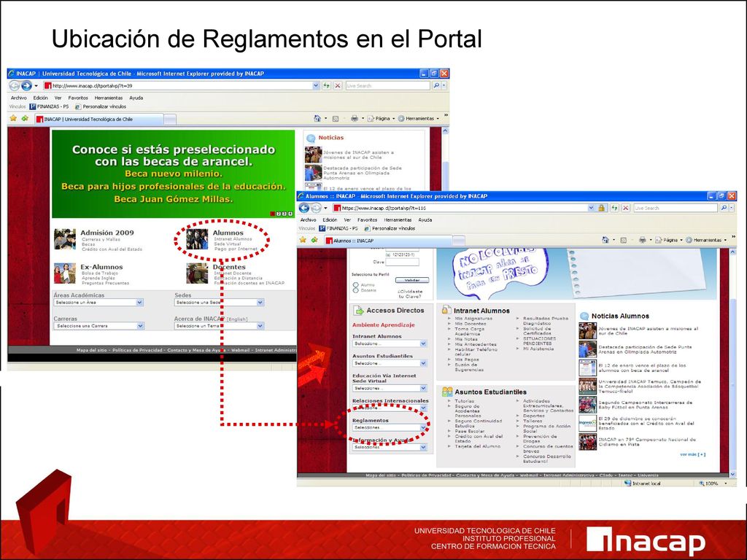Open Áreas Académicas dropdown in home window
Image resolution: width=747 pixels, height=560 pixels.
coord(98,303)
